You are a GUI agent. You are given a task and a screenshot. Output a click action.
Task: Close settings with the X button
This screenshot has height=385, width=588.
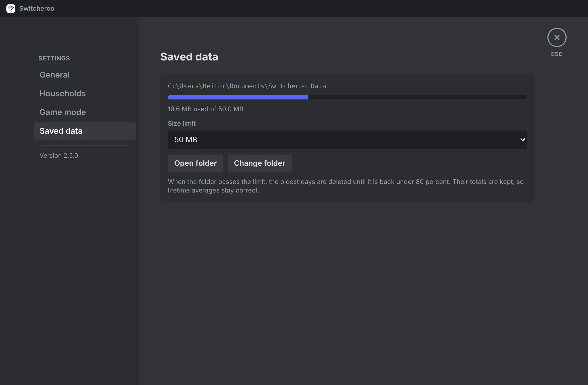point(557,37)
